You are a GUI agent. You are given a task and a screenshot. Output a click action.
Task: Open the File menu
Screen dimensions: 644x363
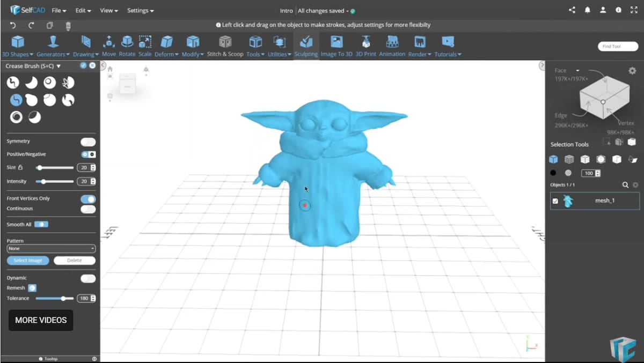tap(59, 11)
